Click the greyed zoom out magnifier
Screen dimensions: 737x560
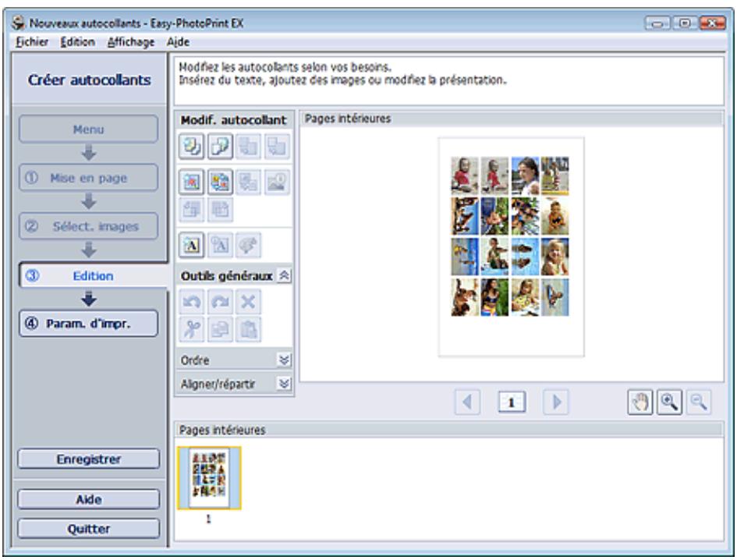point(699,402)
